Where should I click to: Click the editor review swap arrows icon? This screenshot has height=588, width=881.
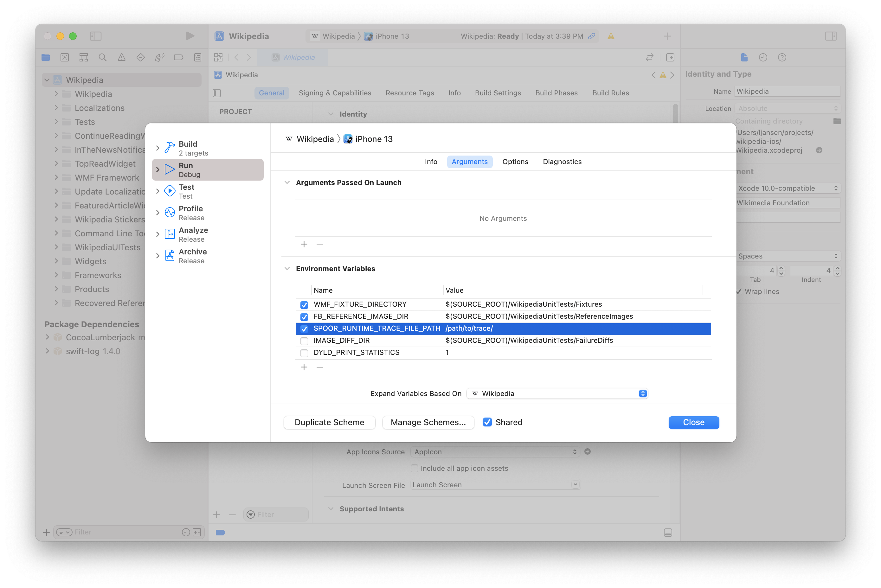tap(650, 57)
